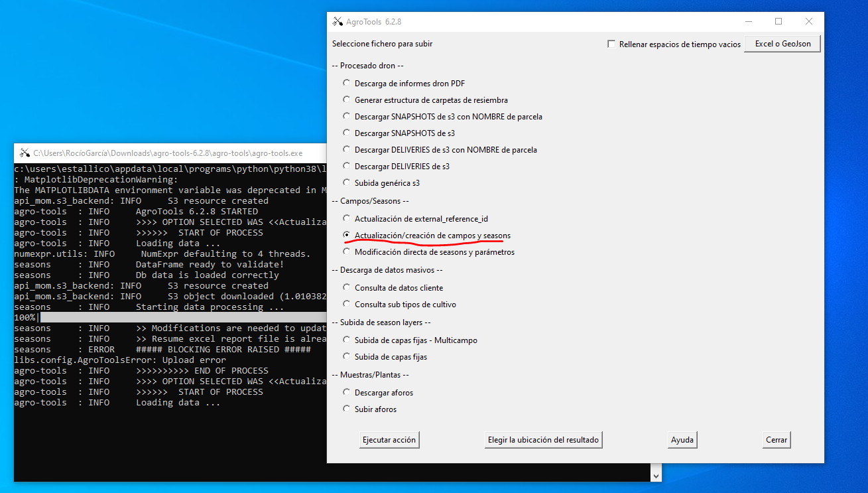Select Subida de capas fijas - Multicampo
This screenshot has width=868, height=493.
346,340
